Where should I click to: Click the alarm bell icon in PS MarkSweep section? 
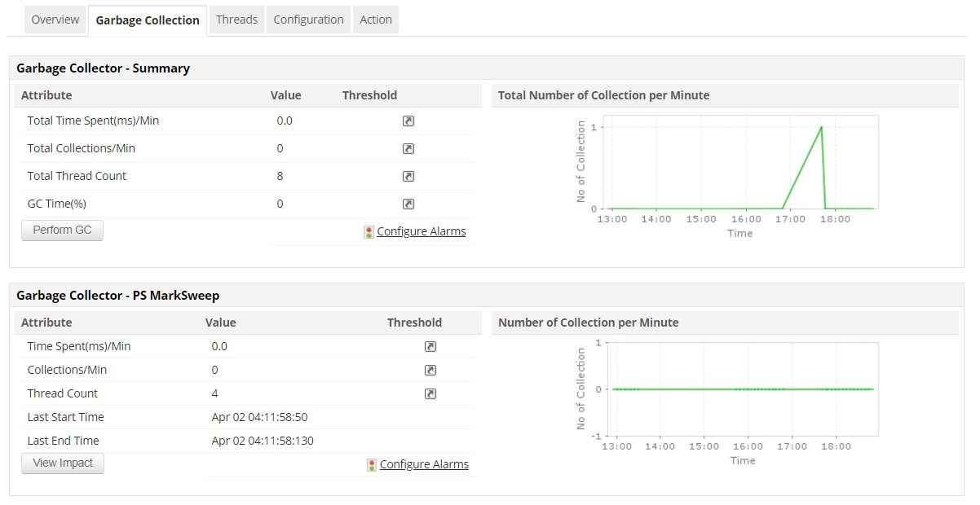pos(371,464)
